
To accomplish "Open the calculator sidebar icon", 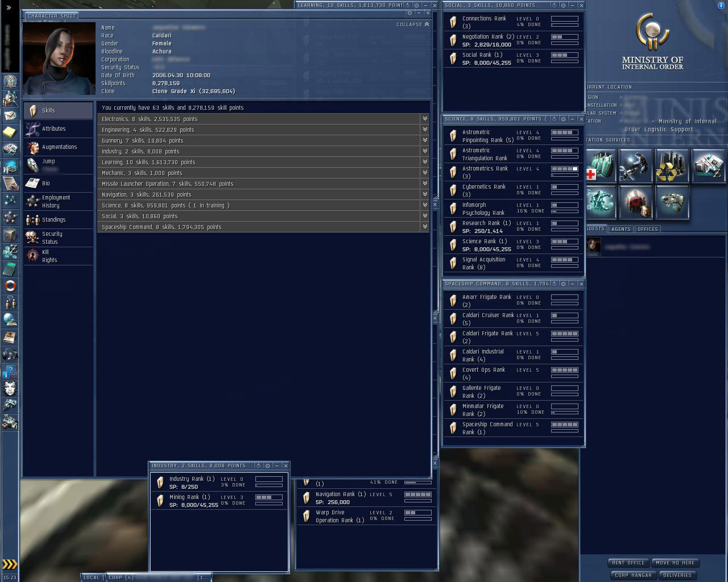I will (x=10, y=268).
